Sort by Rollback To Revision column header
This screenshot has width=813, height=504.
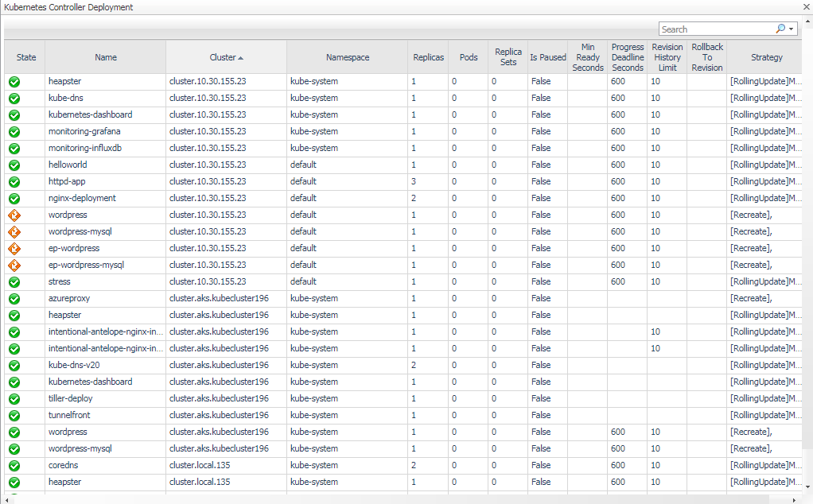pyautogui.click(x=706, y=57)
